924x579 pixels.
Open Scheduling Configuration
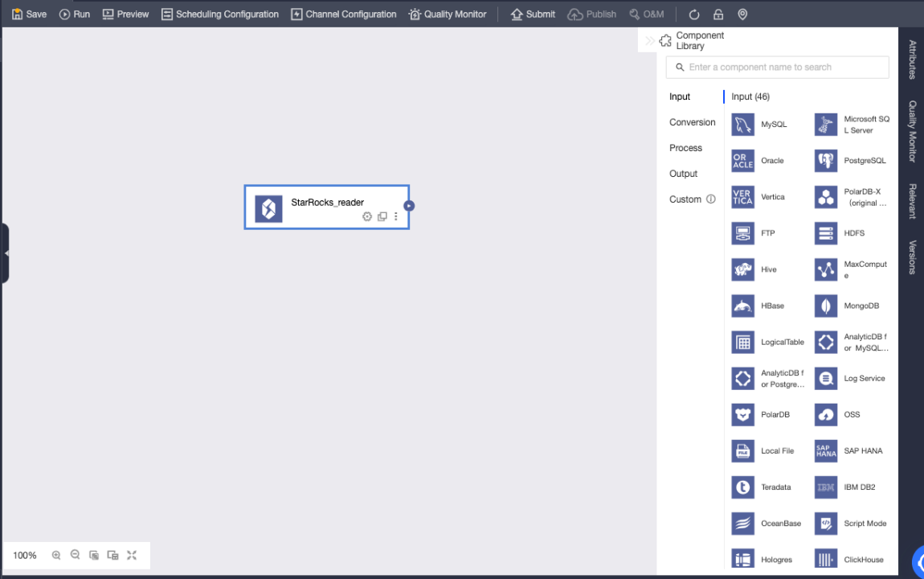pyautogui.click(x=220, y=14)
